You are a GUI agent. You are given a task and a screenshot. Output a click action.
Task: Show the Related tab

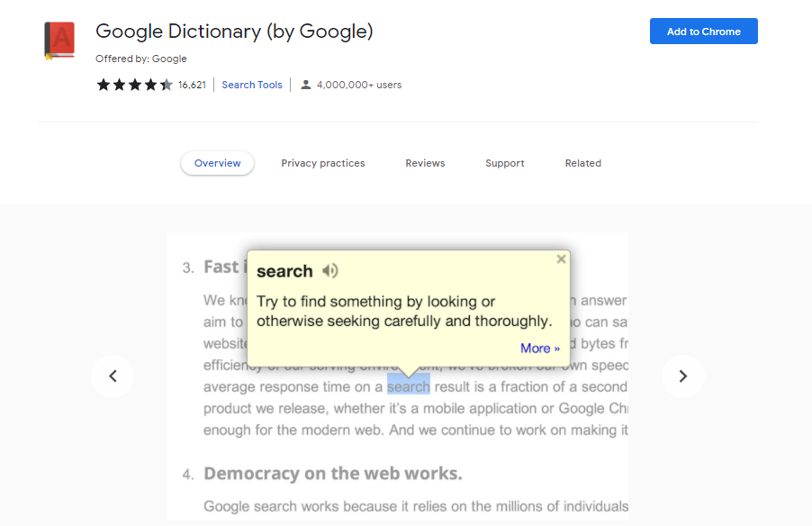[x=583, y=163]
